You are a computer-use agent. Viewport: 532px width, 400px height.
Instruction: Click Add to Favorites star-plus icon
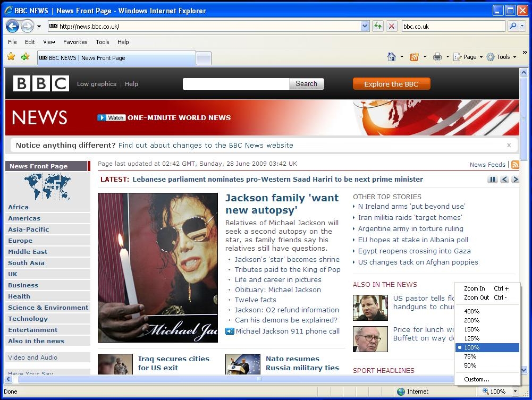point(26,57)
